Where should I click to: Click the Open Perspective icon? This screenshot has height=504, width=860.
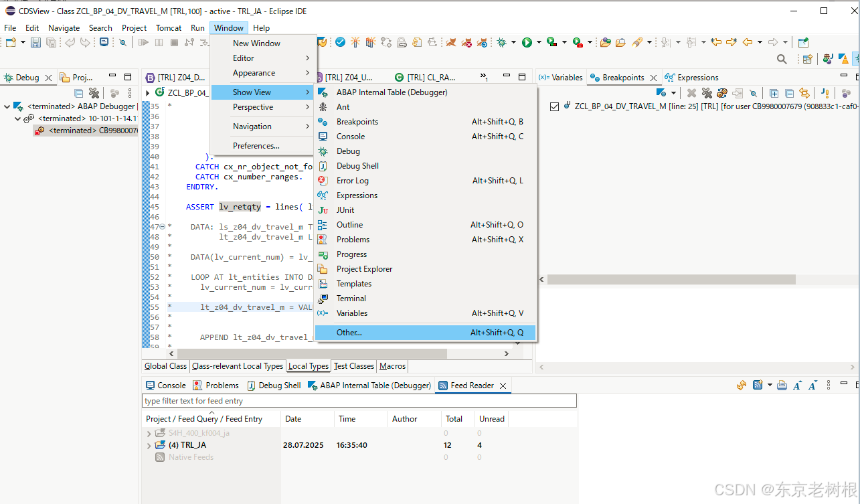coord(807,59)
